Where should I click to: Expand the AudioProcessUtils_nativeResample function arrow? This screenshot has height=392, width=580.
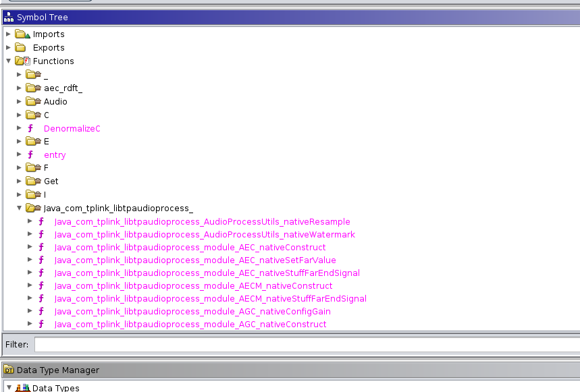30,221
